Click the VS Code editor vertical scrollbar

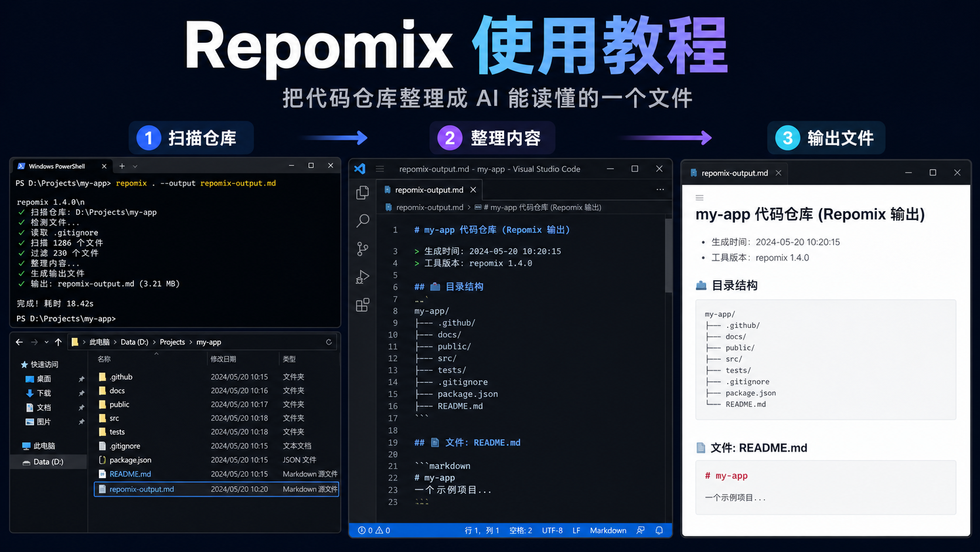point(668,255)
